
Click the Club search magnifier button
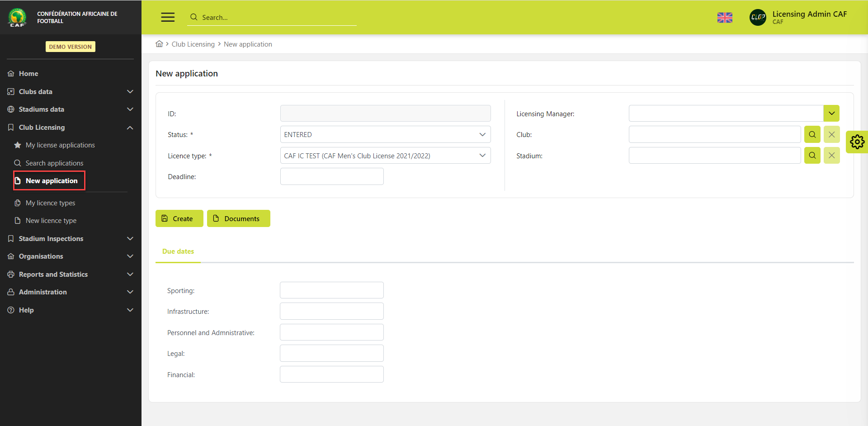812,135
